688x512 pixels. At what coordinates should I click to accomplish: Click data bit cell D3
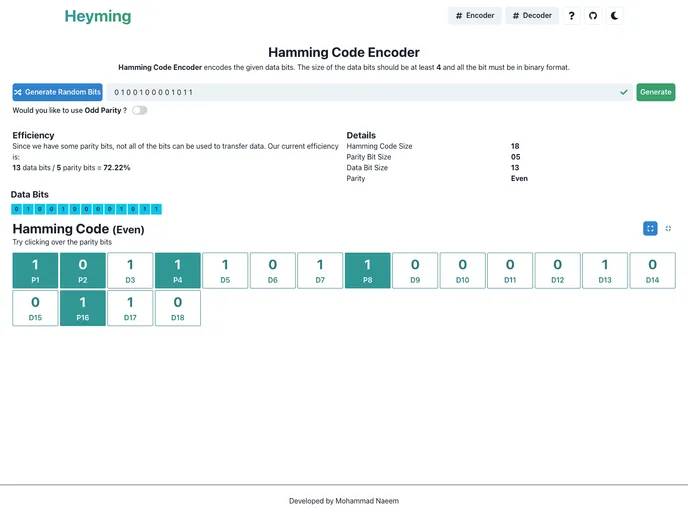[130, 270]
